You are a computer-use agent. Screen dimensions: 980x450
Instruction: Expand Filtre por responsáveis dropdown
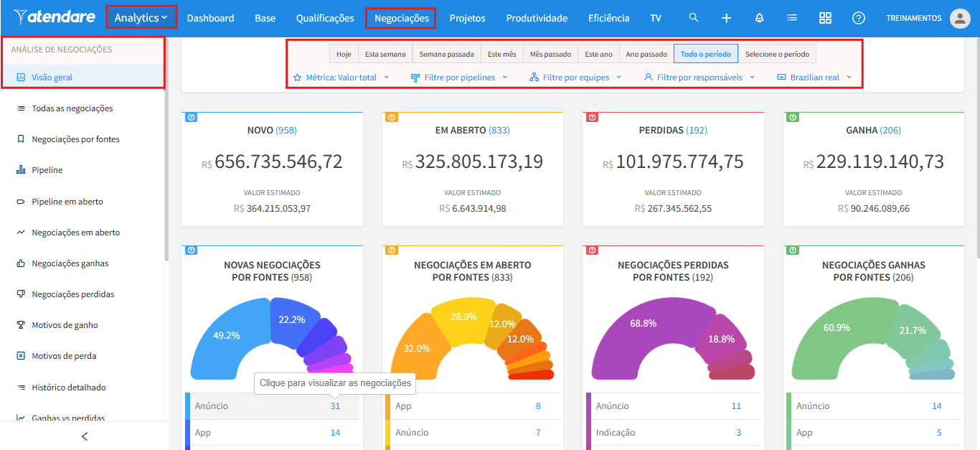click(699, 77)
